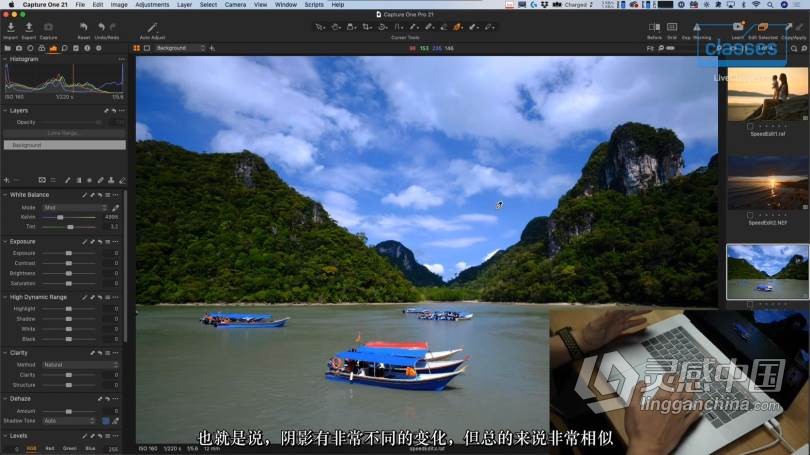Viewport: 810px width, 455px height.
Task: Select the Crop cursor tool
Action: pos(367,27)
